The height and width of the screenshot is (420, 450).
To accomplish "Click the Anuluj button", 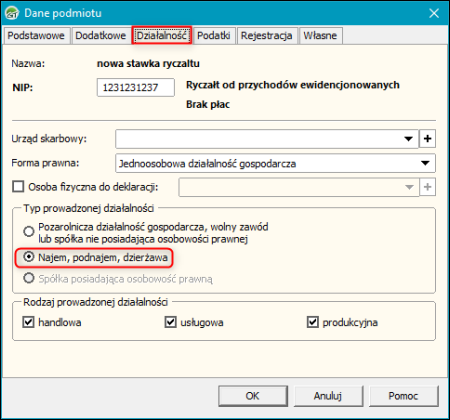I will click(x=328, y=396).
